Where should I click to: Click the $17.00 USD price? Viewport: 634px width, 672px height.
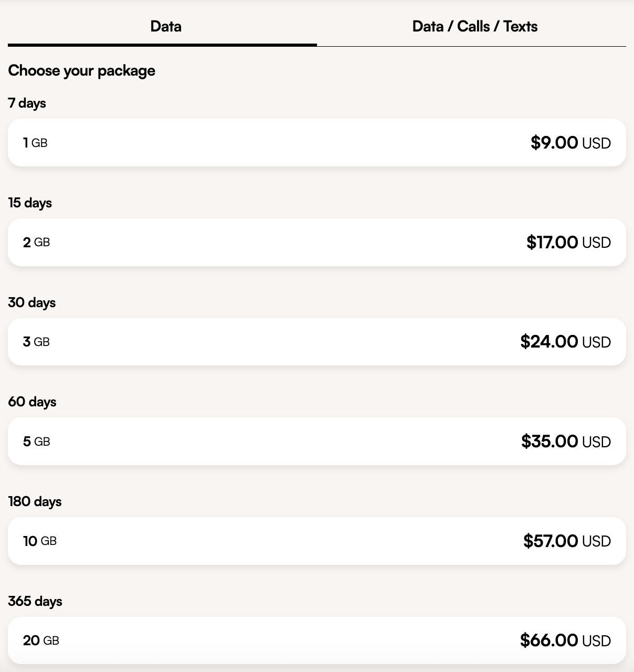(568, 242)
